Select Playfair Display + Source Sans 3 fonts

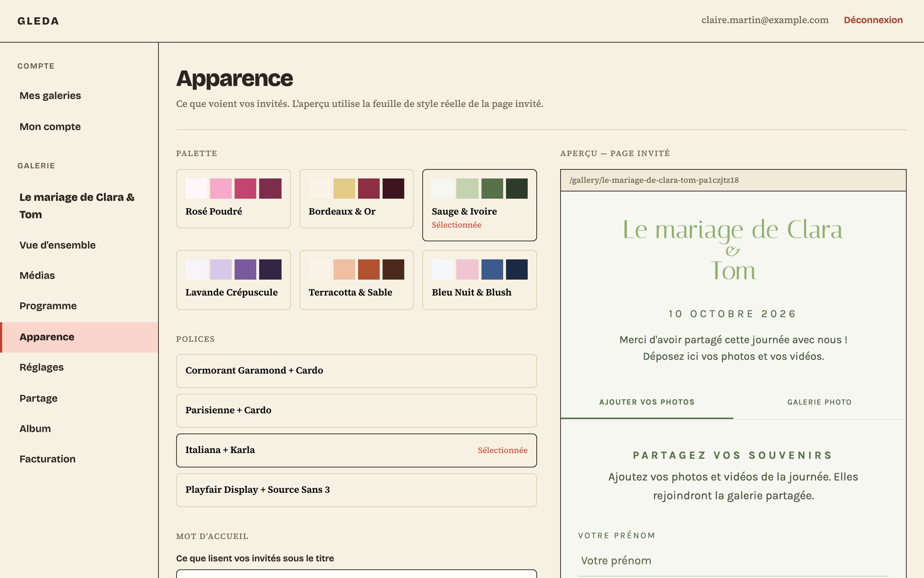(356, 490)
